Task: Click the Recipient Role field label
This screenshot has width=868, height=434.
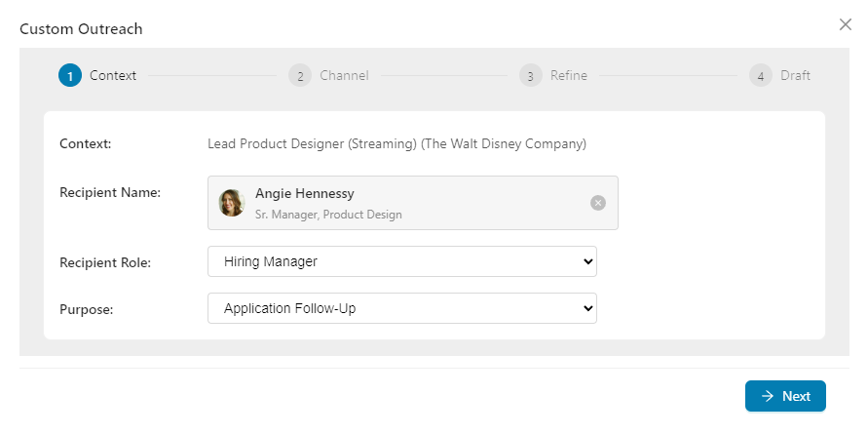Action: pyautogui.click(x=105, y=262)
